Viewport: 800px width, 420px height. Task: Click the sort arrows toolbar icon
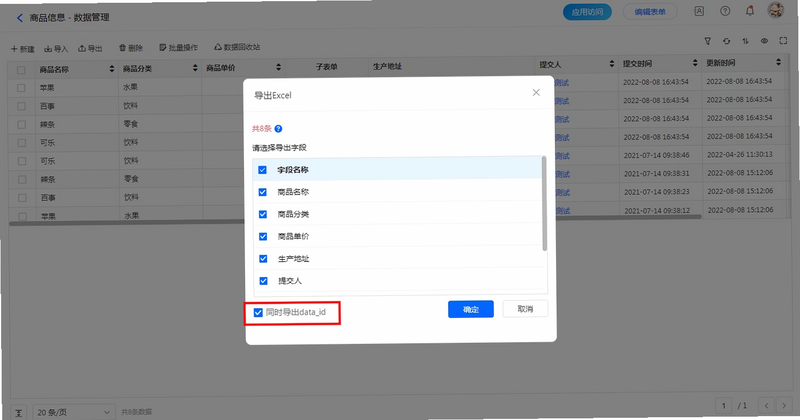[x=745, y=41]
